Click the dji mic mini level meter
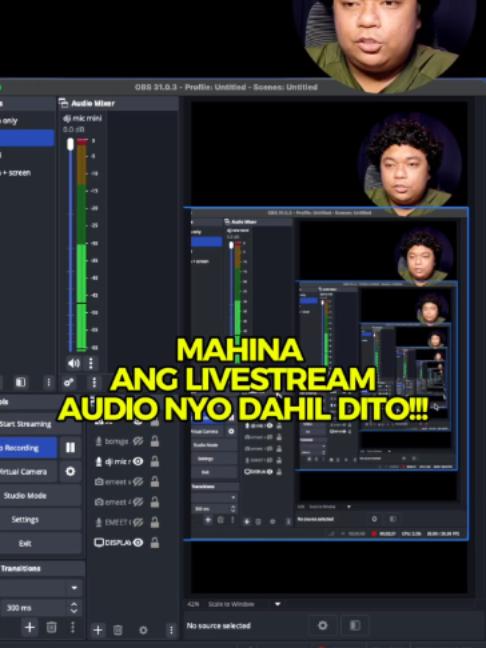 click(82, 245)
